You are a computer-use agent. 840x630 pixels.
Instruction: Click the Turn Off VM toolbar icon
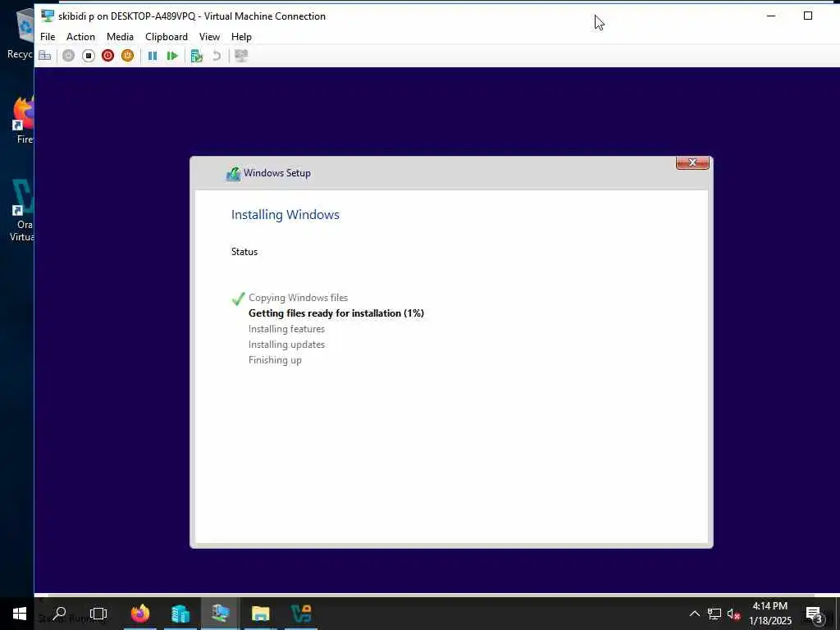(89, 56)
